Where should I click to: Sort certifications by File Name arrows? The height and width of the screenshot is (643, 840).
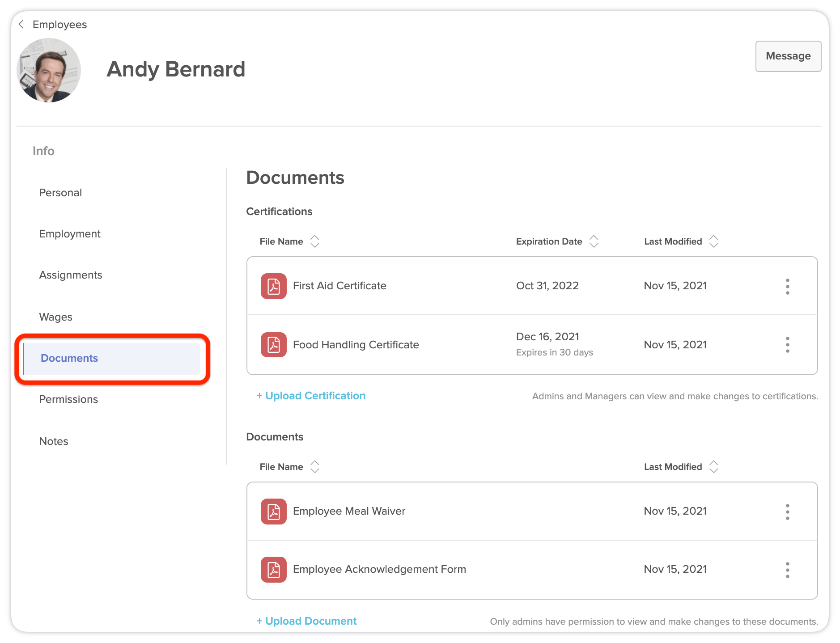pyautogui.click(x=315, y=241)
